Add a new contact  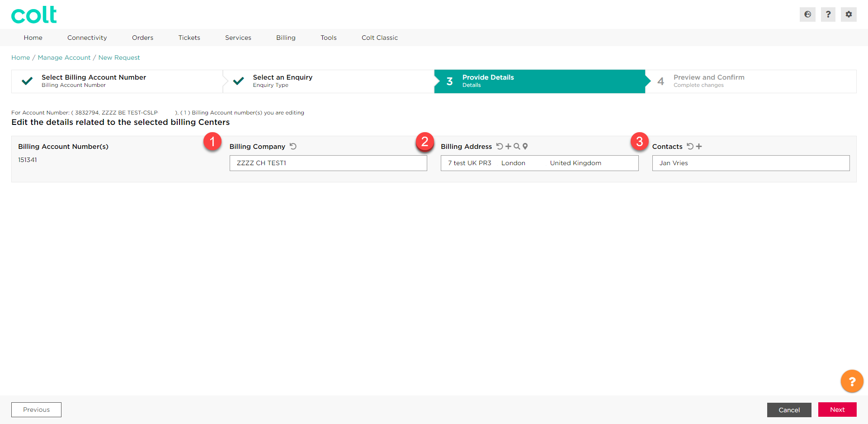point(699,146)
